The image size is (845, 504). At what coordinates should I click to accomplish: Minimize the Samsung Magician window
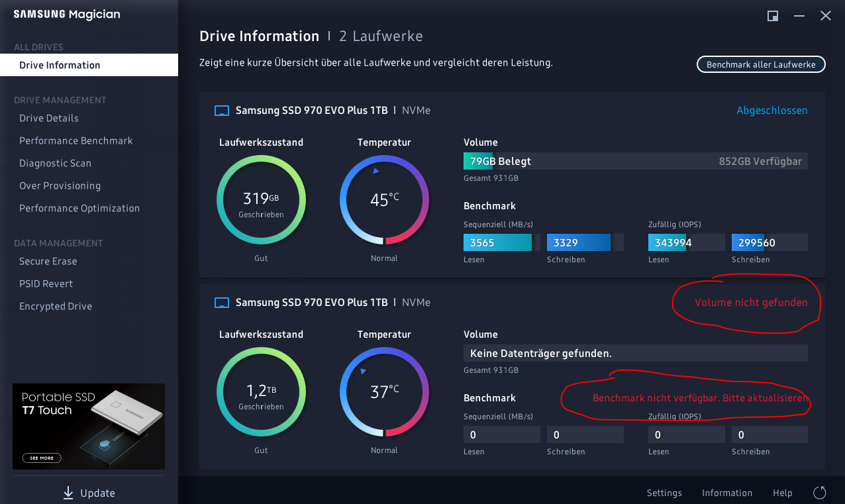coord(799,16)
